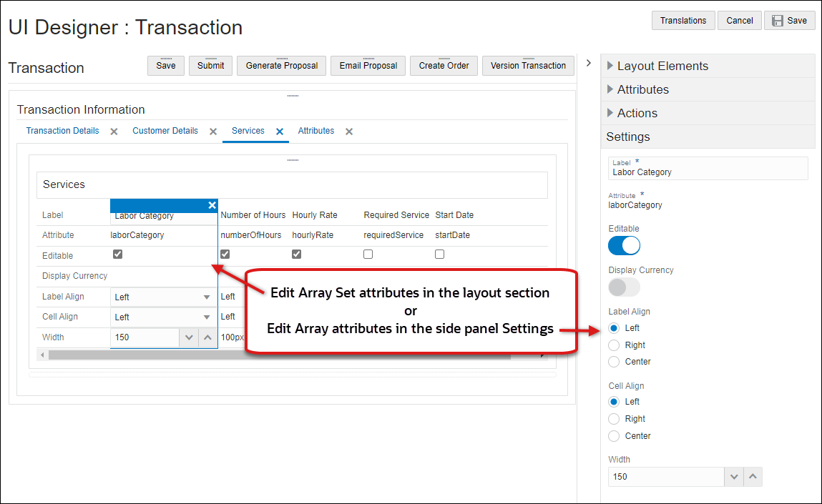Image resolution: width=822 pixels, height=504 pixels.
Task: Click the Save disk icon at top right
Action: coord(779,20)
